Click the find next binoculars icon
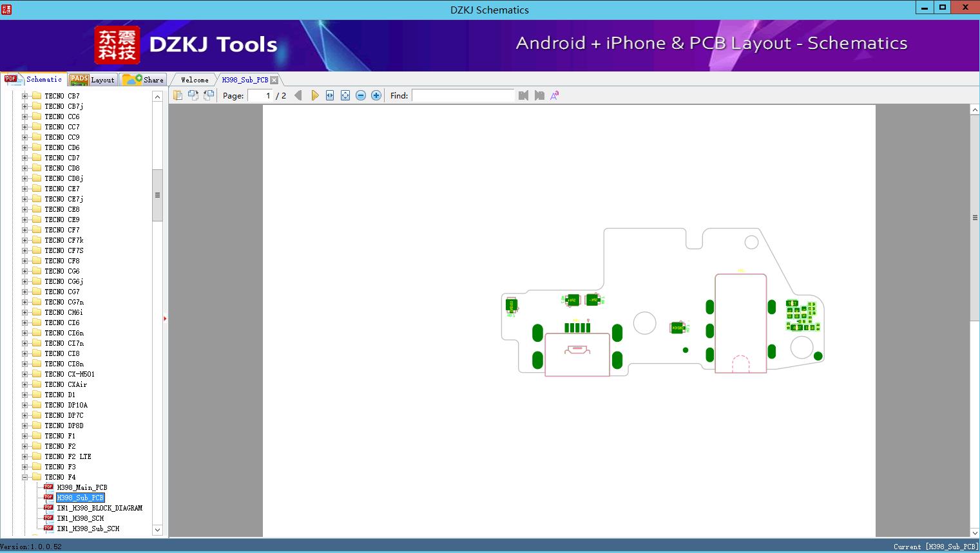 539,95
